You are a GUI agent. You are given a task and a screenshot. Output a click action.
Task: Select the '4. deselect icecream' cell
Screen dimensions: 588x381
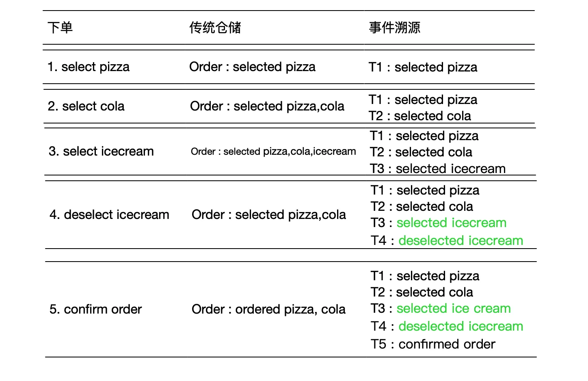109,214
